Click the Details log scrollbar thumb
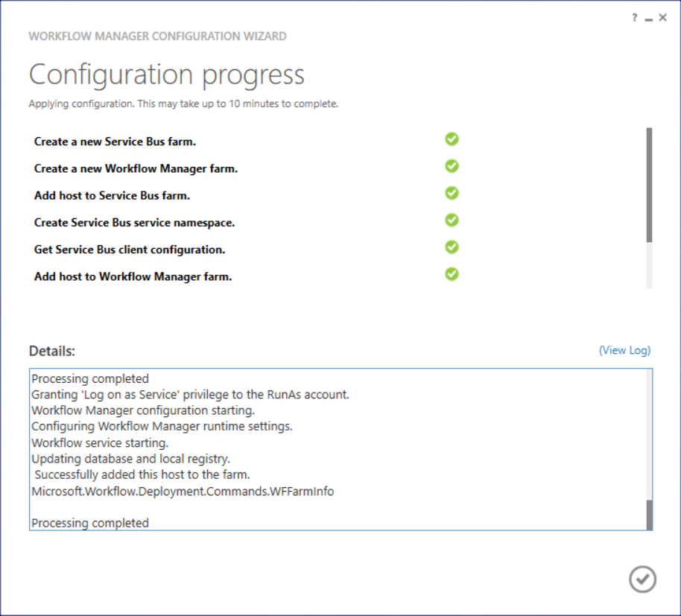Viewport: 681px width, 616px height. pyautogui.click(x=649, y=514)
